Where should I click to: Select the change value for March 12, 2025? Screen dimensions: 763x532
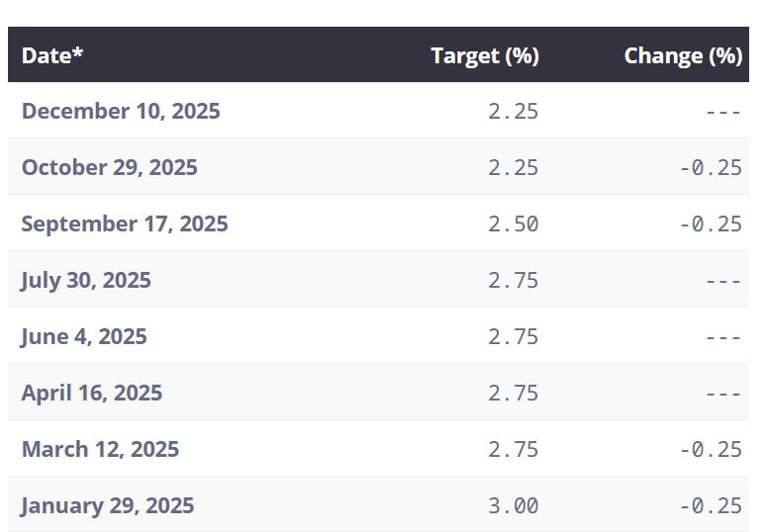(x=711, y=450)
